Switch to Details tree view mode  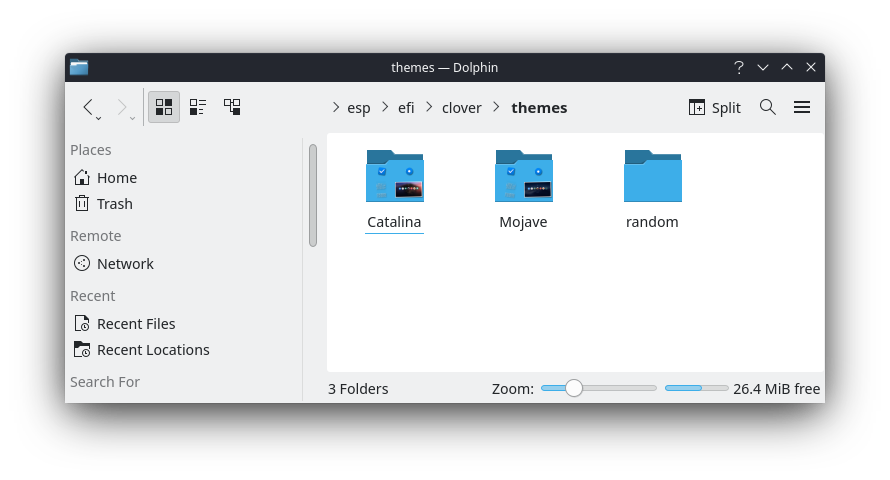tap(232, 107)
